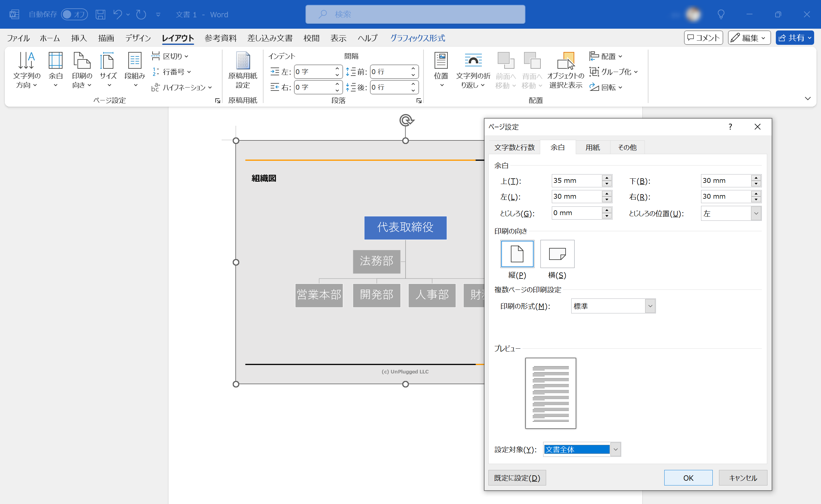Select the 余白 (margins) icon in ribbon
821x504 pixels.
click(55, 69)
